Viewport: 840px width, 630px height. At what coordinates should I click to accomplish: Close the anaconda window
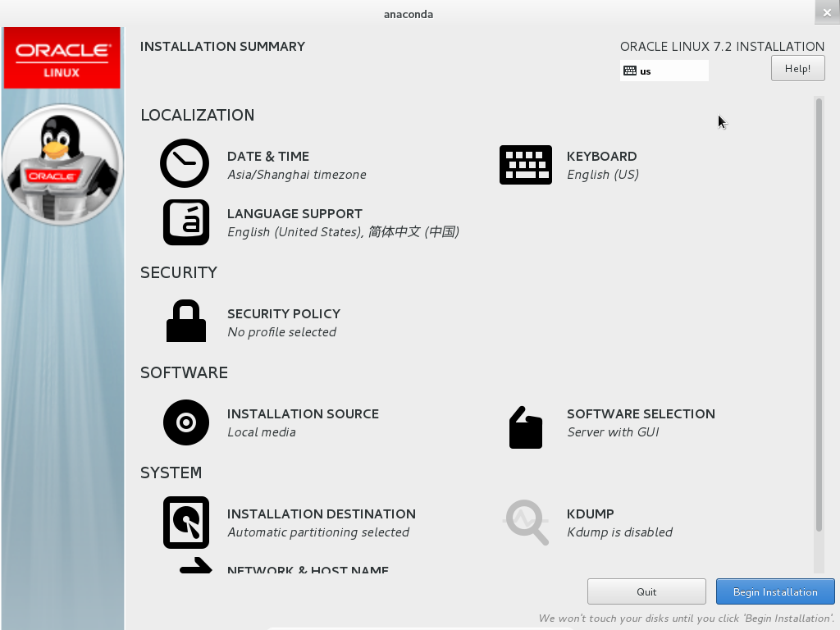click(827, 13)
